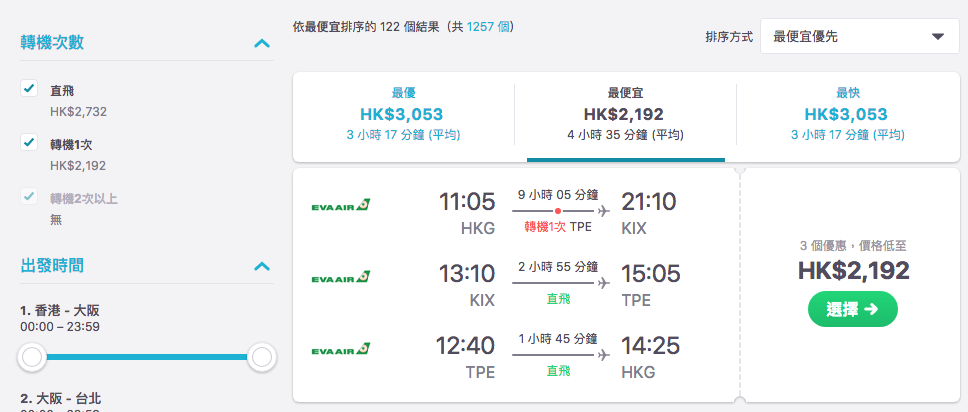Open the 1257 個 total results link
Viewport: 968px width, 412px height.
point(488,27)
